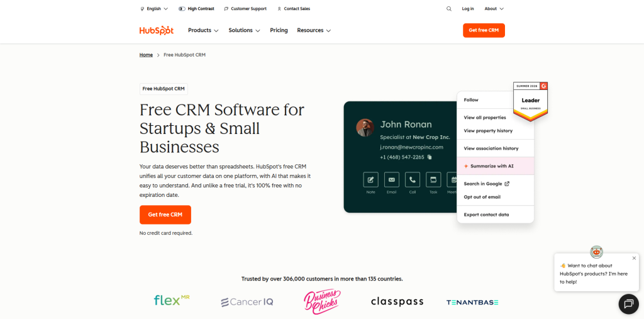
Task: Click the Task icon on contact card
Action: [x=433, y=180]
